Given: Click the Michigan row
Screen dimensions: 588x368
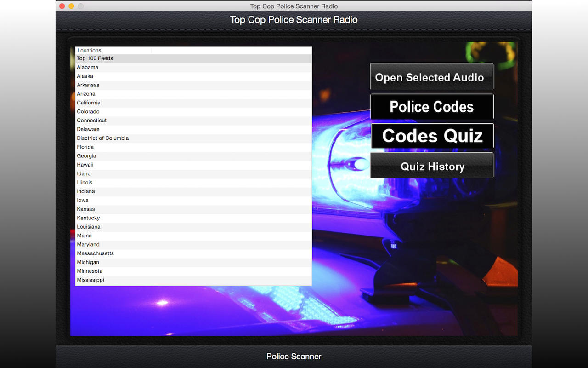Looking at the screenshot, I should (x=193, y=262).
